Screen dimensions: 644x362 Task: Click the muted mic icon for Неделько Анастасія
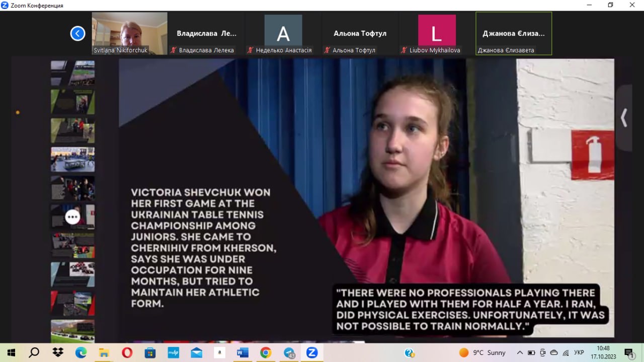[250, 50]
